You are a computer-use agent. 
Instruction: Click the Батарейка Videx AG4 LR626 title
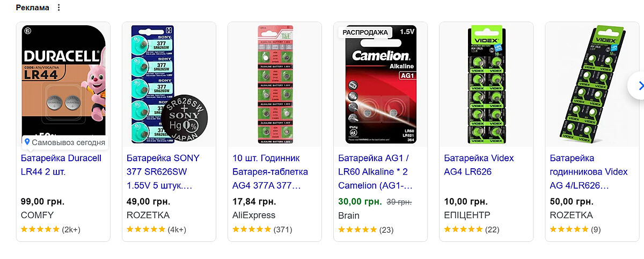pyautogui.click(x=479, y=165)
